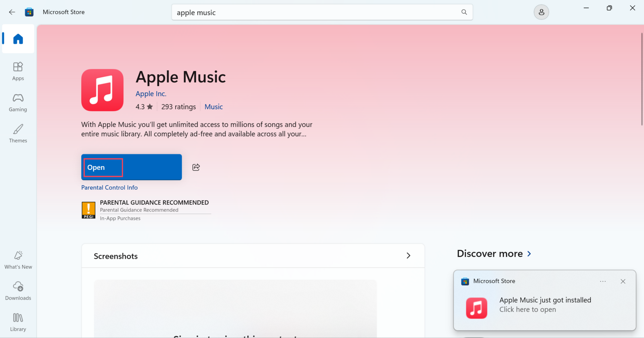The width and height of the screenshot is (644, 338).
Task: Click the first screenshot thumbnail preview
Action: [x=235, y=308]
